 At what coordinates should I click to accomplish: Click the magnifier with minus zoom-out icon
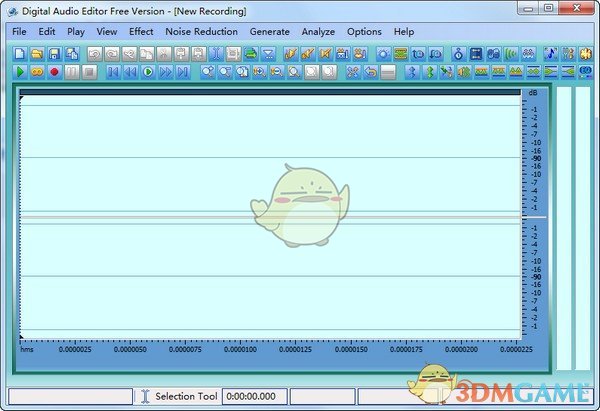277,72
